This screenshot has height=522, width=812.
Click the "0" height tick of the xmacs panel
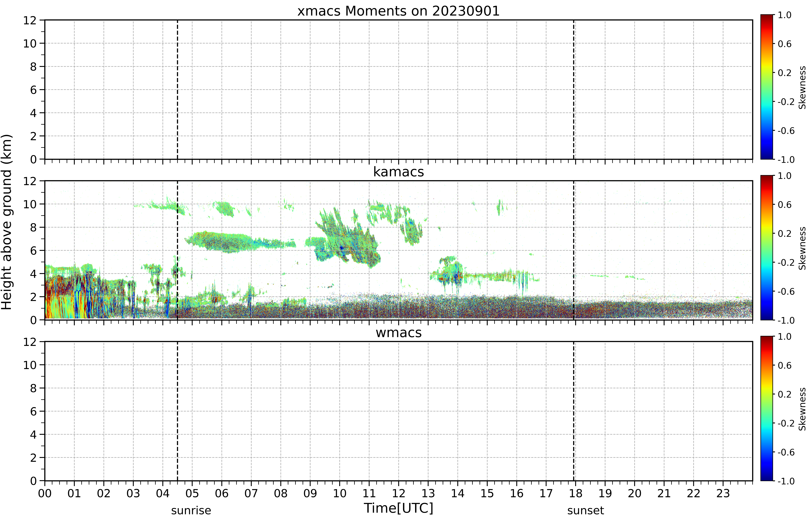click(x=33, y=159)
